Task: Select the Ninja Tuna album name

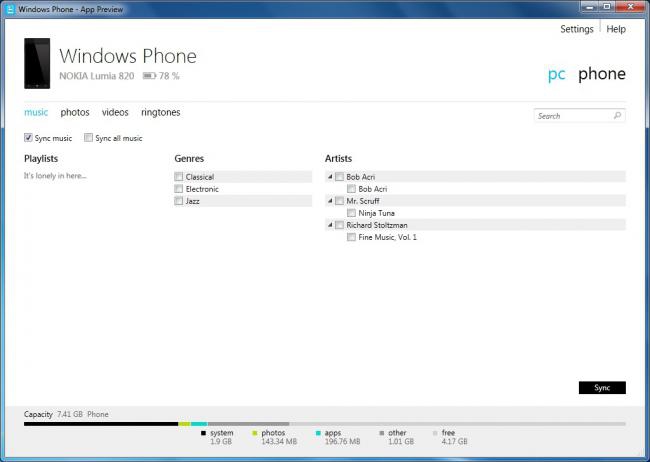Action: (376, 213)
